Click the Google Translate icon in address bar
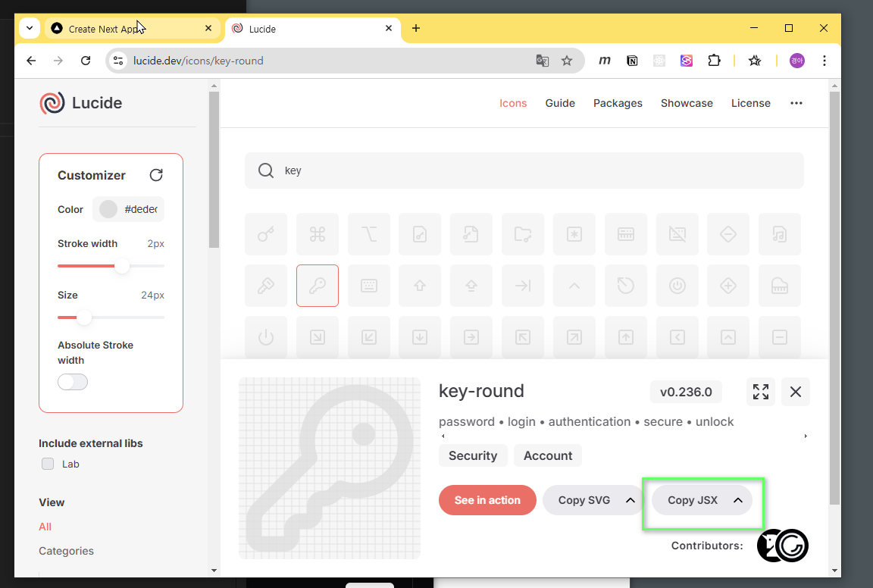 click(543, 61)
